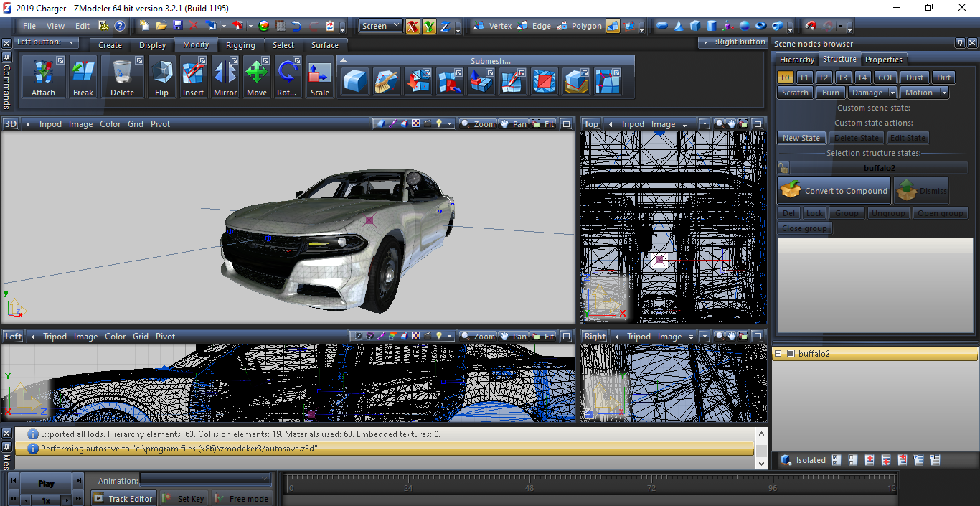Open the Animation selection dropdown
This screenshot has height=506, width=980.
click(x=205, y=479)
